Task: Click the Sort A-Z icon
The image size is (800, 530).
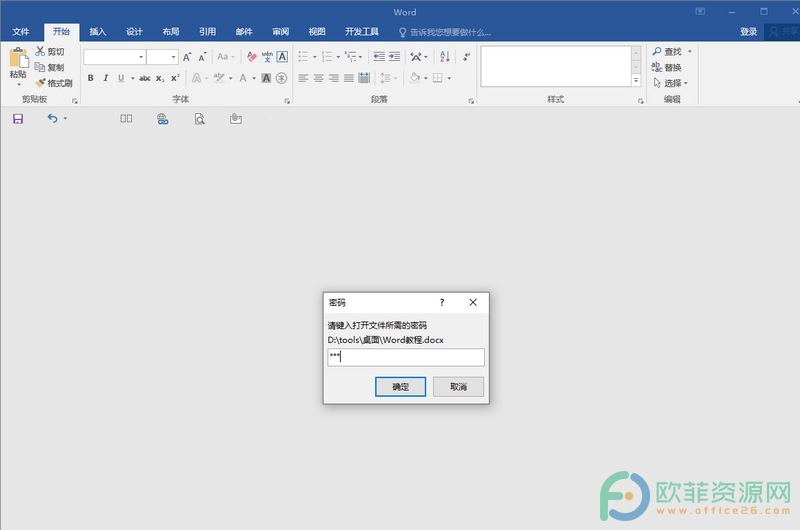Action: point(445,57)
